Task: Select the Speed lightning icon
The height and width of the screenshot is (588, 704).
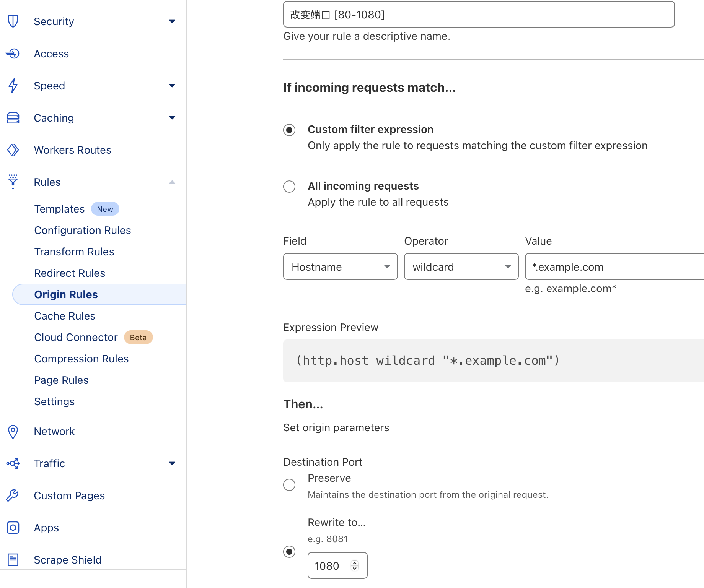Action: (13, 86)
